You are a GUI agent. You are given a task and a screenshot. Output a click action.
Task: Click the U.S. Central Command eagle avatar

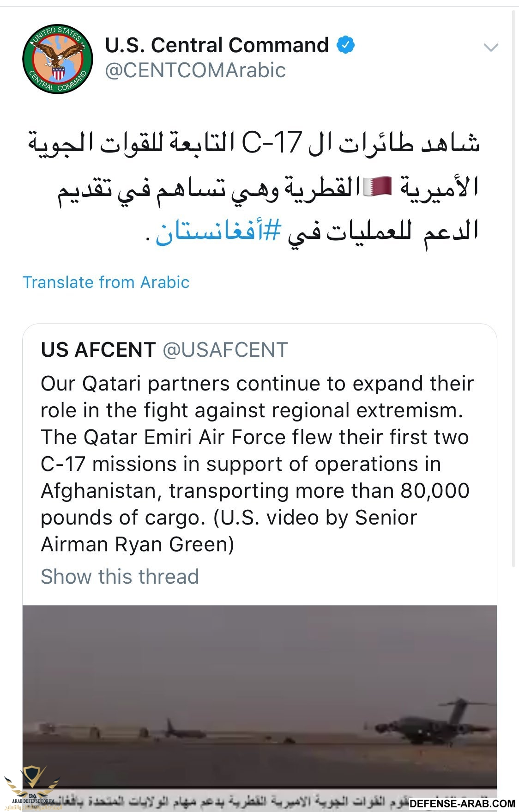click(x=58, y=59)
